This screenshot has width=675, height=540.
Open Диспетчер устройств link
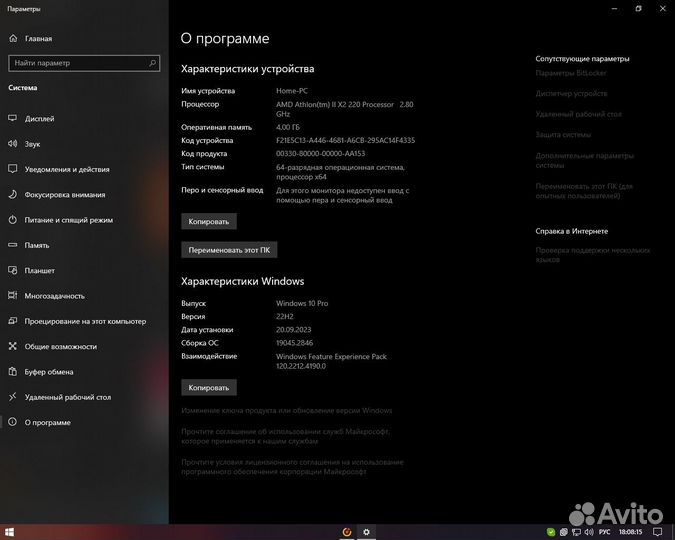571,93
